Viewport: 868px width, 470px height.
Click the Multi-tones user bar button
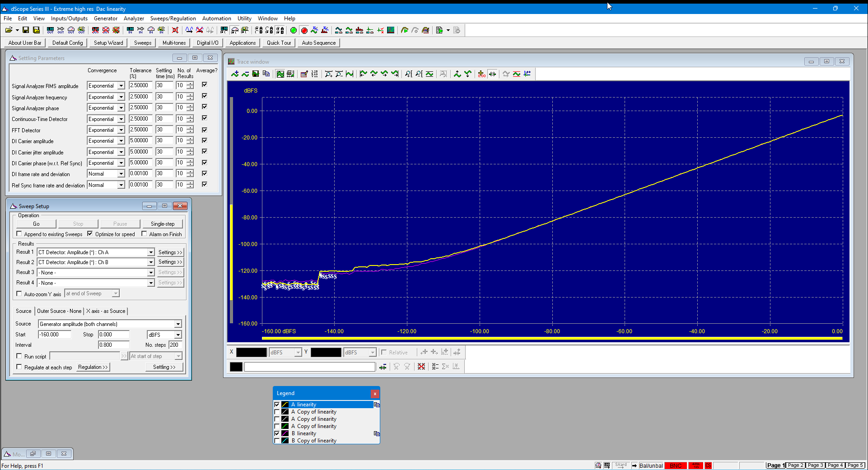(x=174, y=43)
